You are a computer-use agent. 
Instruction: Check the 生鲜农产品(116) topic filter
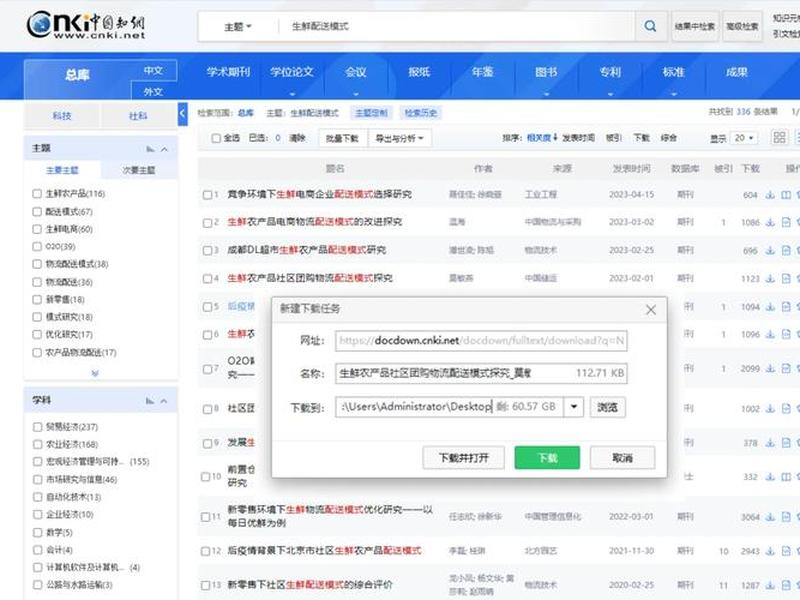click(x=37, y=193)
